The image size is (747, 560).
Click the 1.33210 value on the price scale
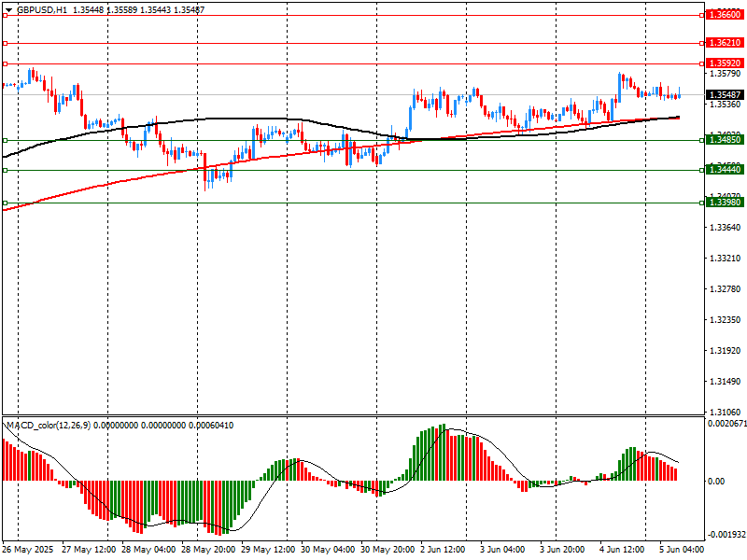725,259
